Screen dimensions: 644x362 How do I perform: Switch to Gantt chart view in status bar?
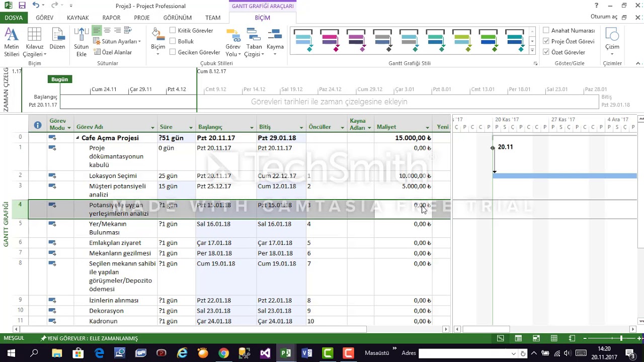500,338
